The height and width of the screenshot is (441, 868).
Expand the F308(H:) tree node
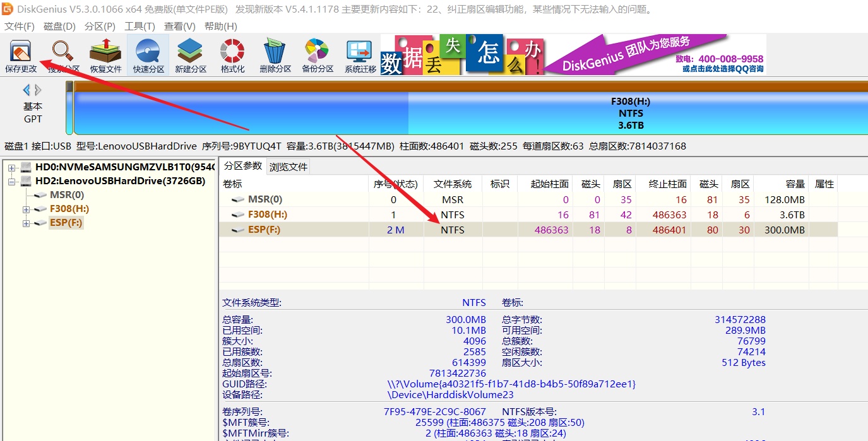point(26,209)
